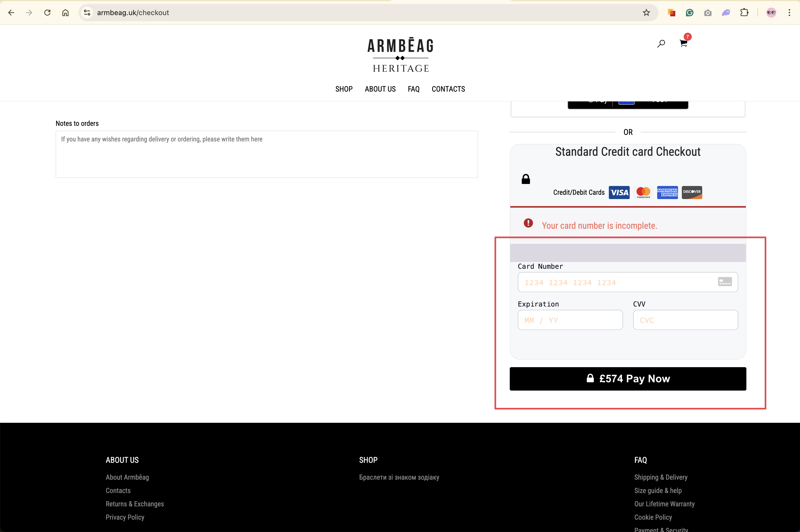Viewport: 800px width, 532px height.
Task: Focus the Card Number field
Action: click(618, 282)
